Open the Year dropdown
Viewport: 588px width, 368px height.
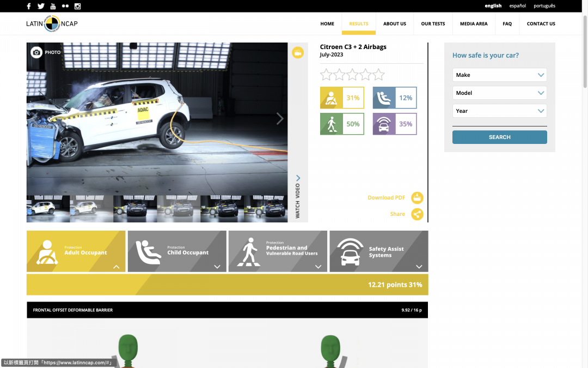click(499, 111)
